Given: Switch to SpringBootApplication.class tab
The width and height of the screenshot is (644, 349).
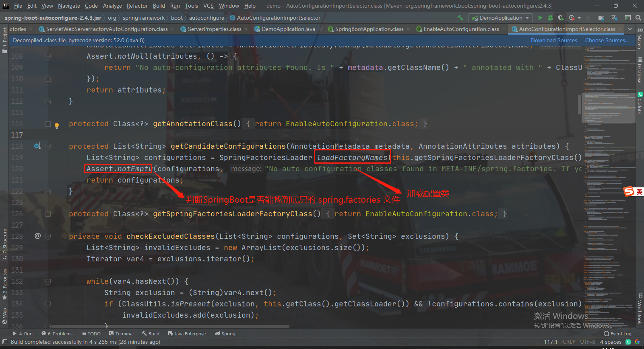Looking at the screenshot, I should coord(369,29).
